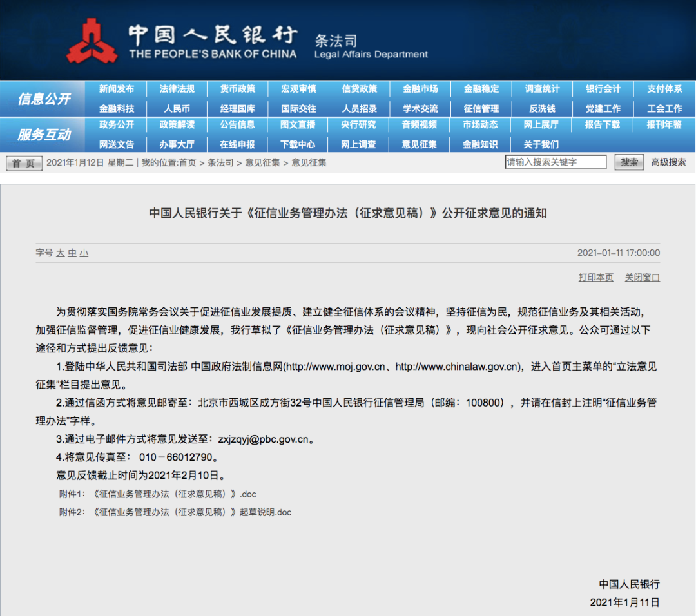696x616 pixels.
Task: Open the 反洗钱 menu
Action: pos(543,108)
